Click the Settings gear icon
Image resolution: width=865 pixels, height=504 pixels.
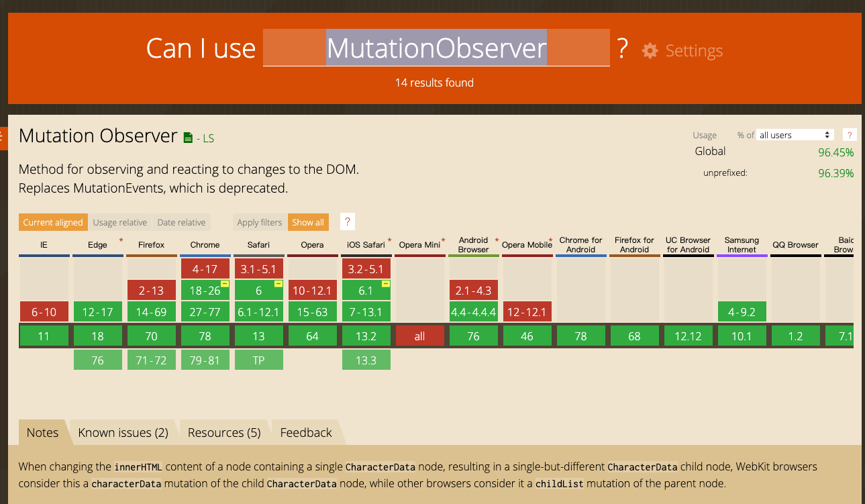pyautogui.click(x=650, y=50)
